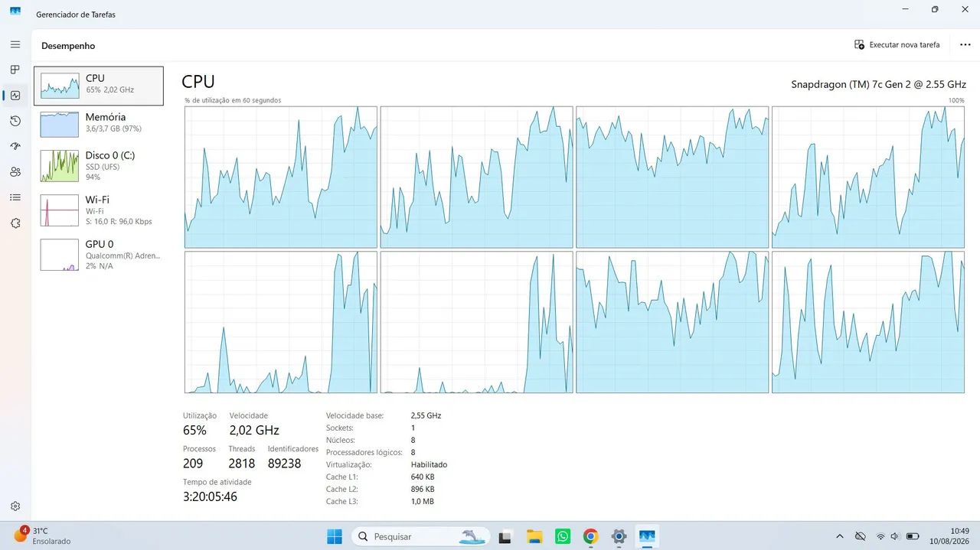This screenshot has height=550, width=980.
Task: Click the Utilização 65% value
Action: click(x=194, y=431)
